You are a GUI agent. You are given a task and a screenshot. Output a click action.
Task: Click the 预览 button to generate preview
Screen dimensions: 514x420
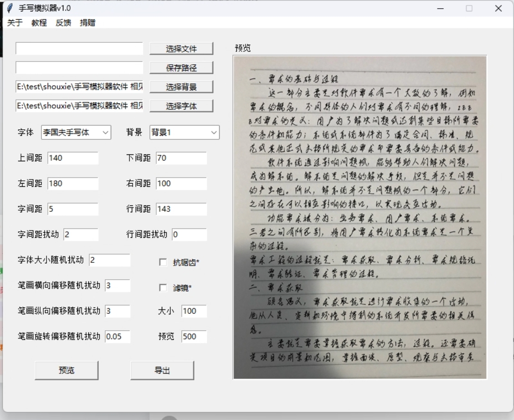click(x=67, y=371)
